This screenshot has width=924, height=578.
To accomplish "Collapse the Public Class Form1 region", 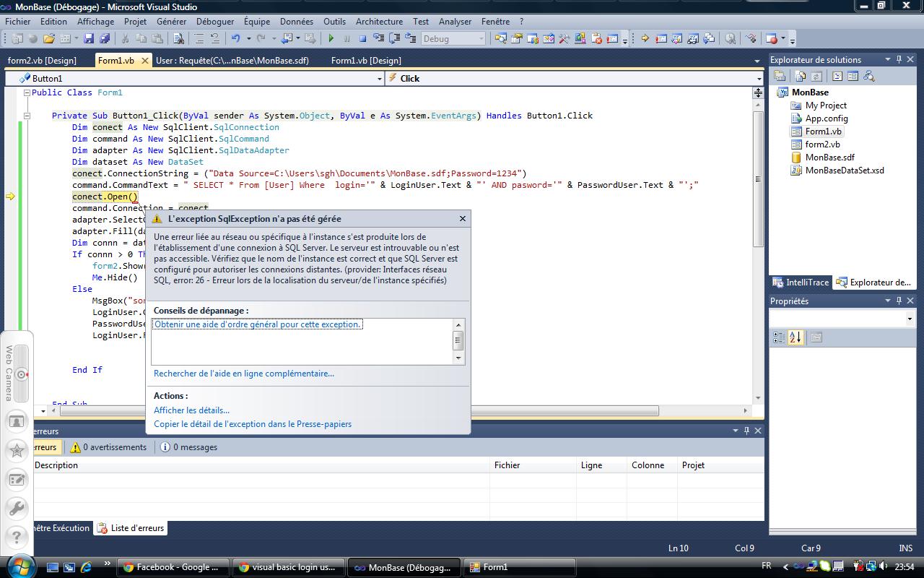I will click(x=27, y=92).
